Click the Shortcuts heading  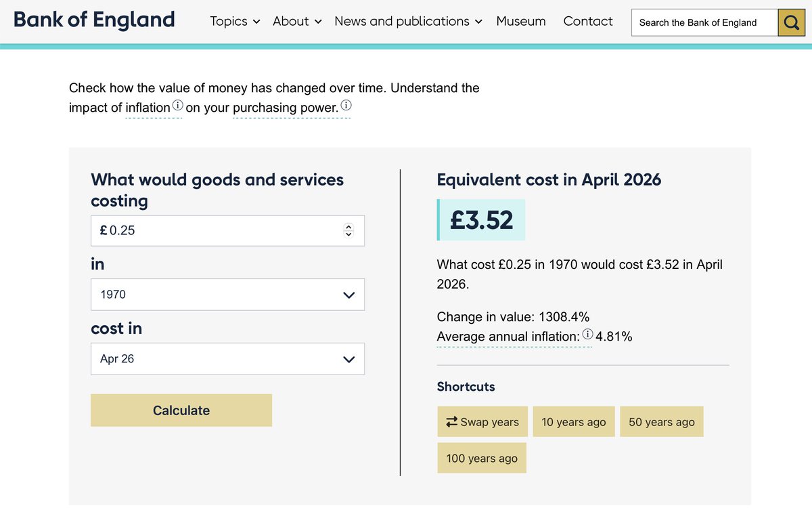466,387
